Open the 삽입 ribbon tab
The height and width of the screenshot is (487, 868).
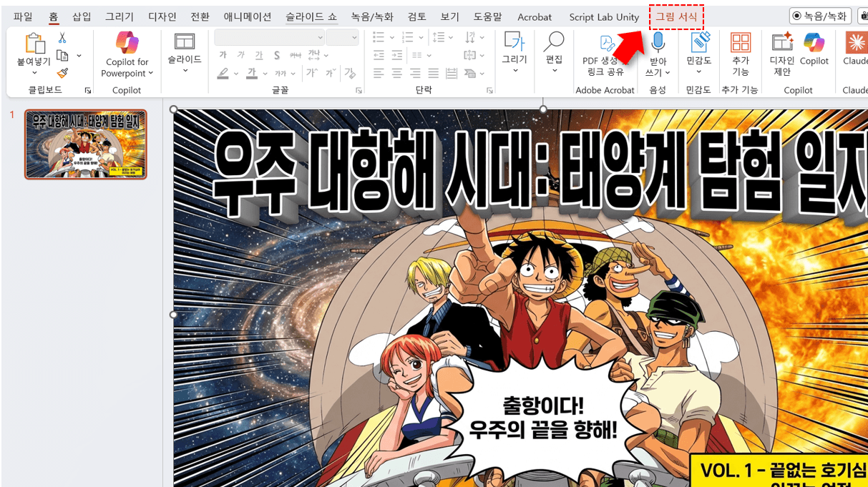(x=81, y=16)
